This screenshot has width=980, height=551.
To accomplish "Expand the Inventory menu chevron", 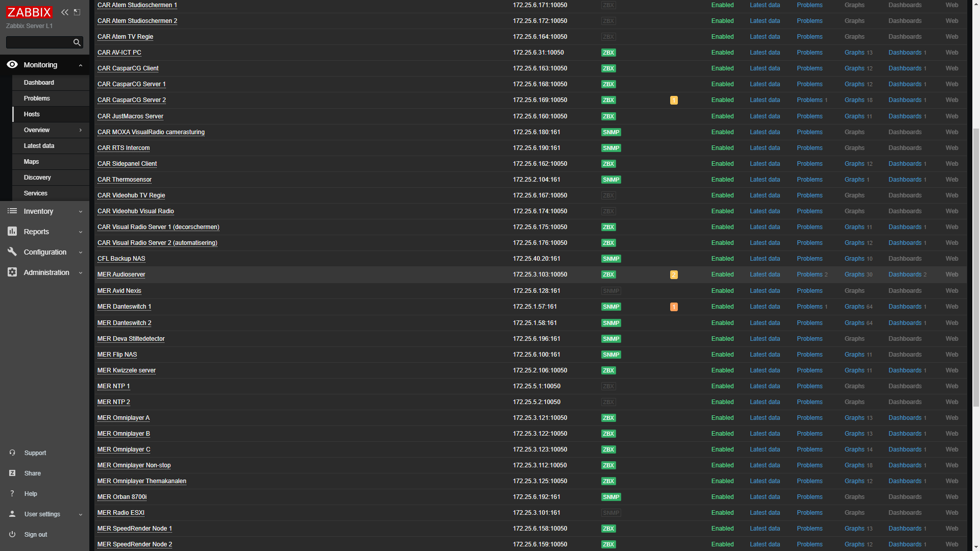I will pos(80,212).
